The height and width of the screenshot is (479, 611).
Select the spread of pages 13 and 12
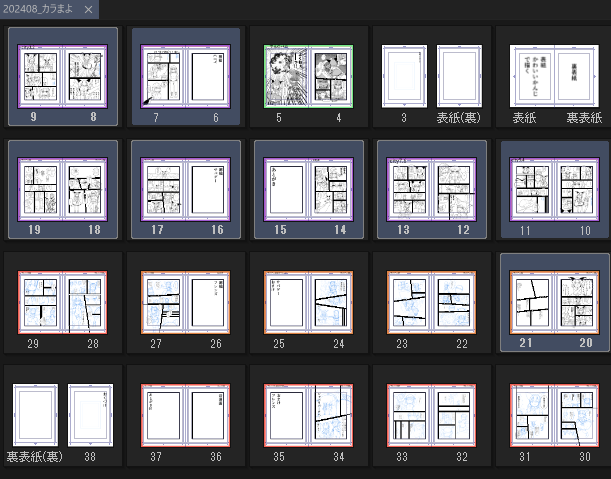click(431, 189)
